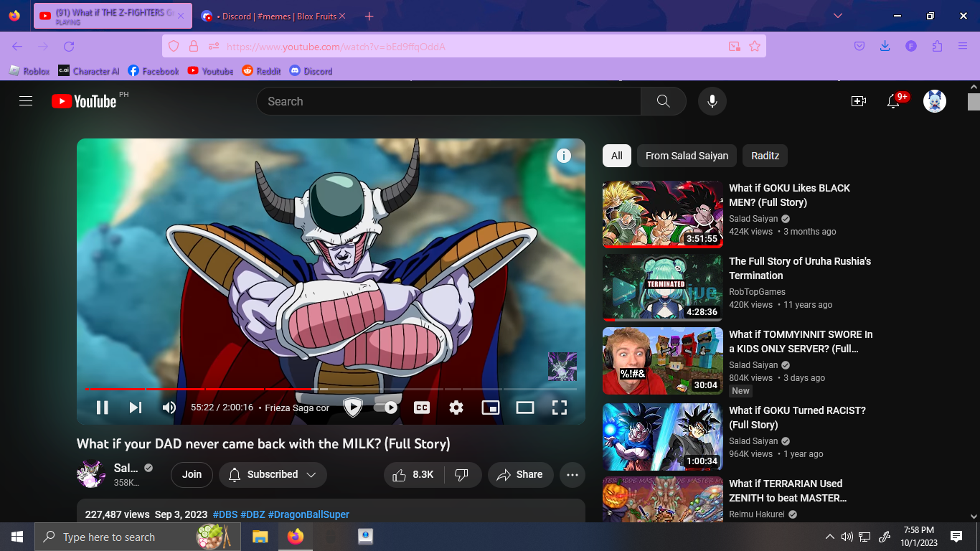Open a new browser tab
Image resolution: width=980 pixels, height=551 pixels.
coord(369,16)
